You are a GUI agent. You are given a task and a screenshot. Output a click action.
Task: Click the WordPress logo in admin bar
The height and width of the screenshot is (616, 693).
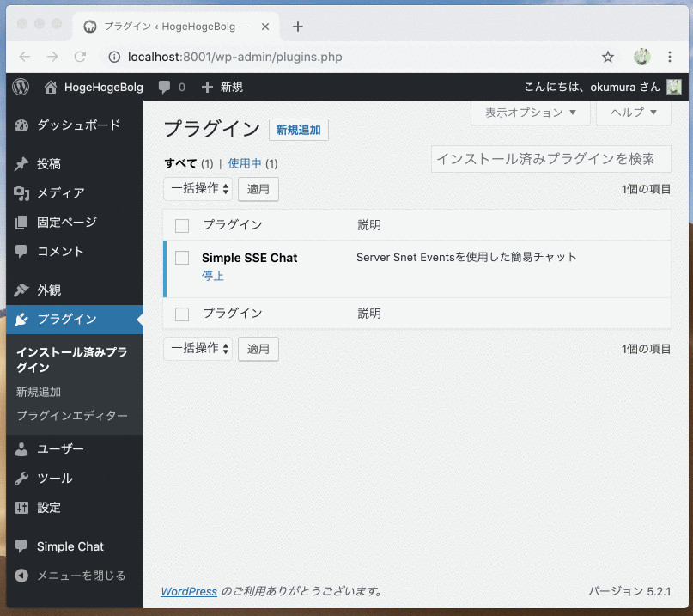point(20,86)
